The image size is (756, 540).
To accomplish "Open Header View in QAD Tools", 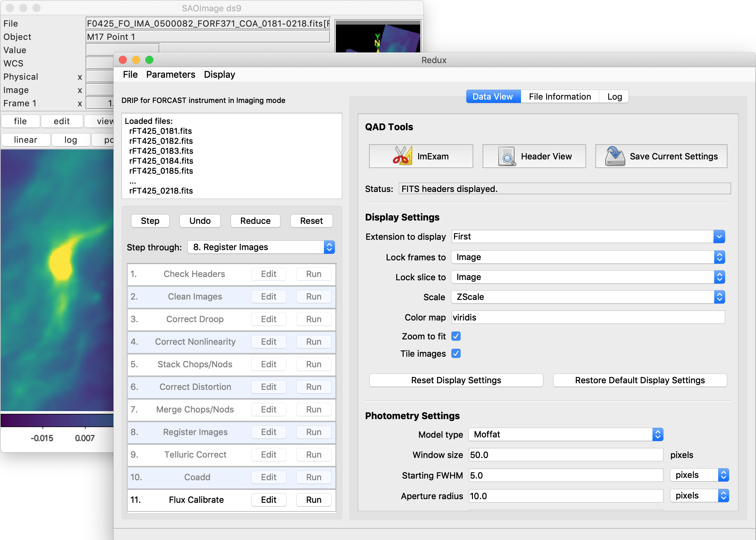I will click(x=534, y=156).
